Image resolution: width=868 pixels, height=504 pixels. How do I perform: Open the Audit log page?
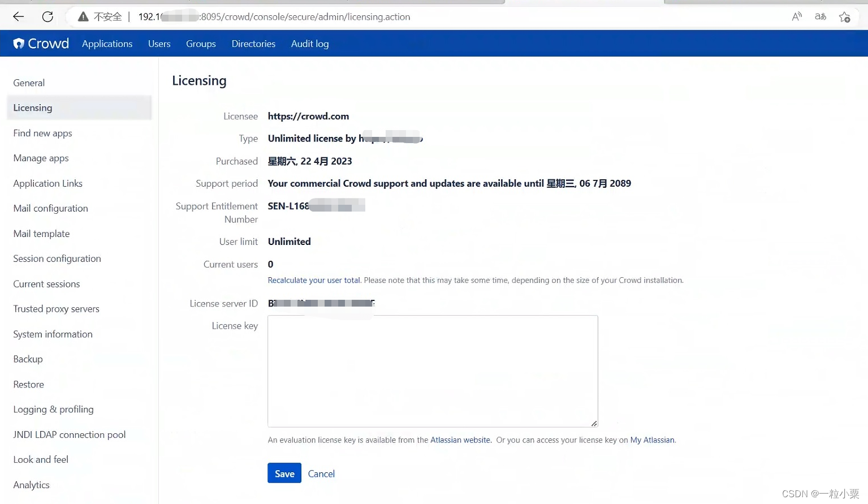[310, 44]
